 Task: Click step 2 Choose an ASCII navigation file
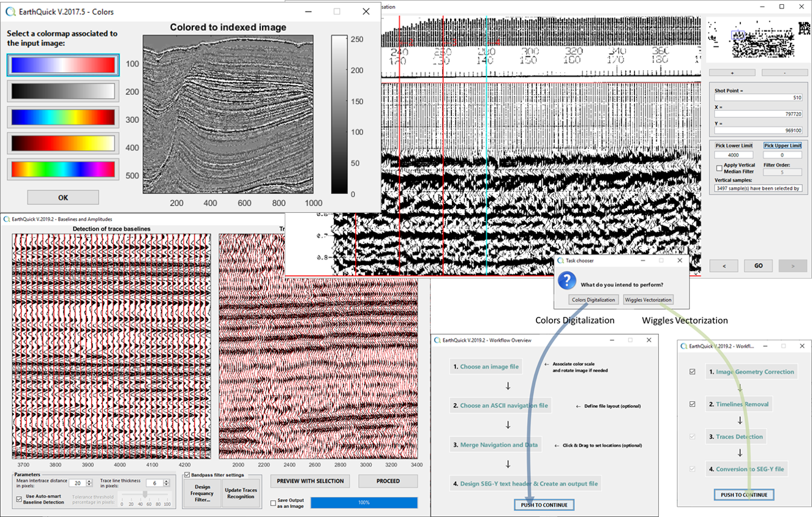[x=500, y=406]
